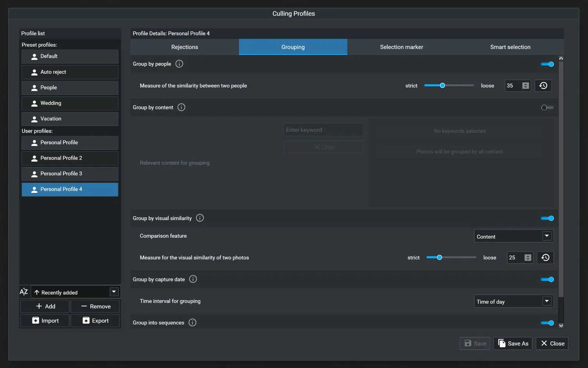The image size is (588, 368).
Task: Open the Smart selection tab
Action: click(510, 47)
